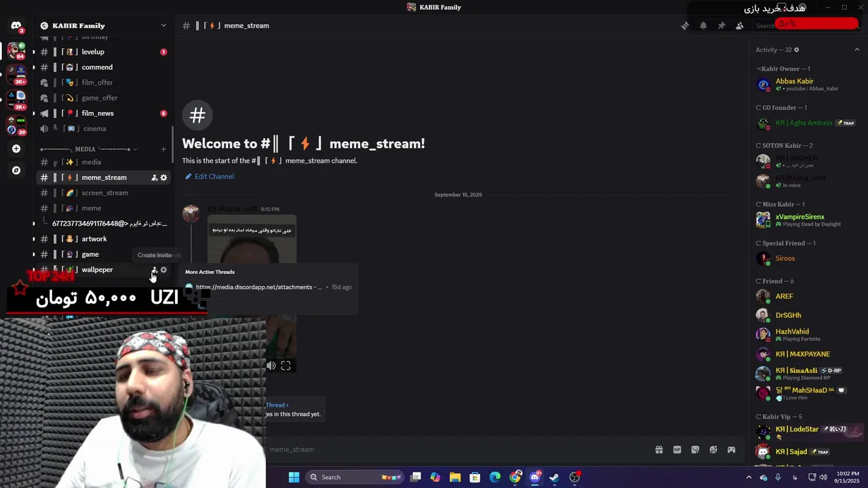Screen dimensions: 868x488
Task: Open Microsoft Edge from the taskbar
Action: coord(495,477)
